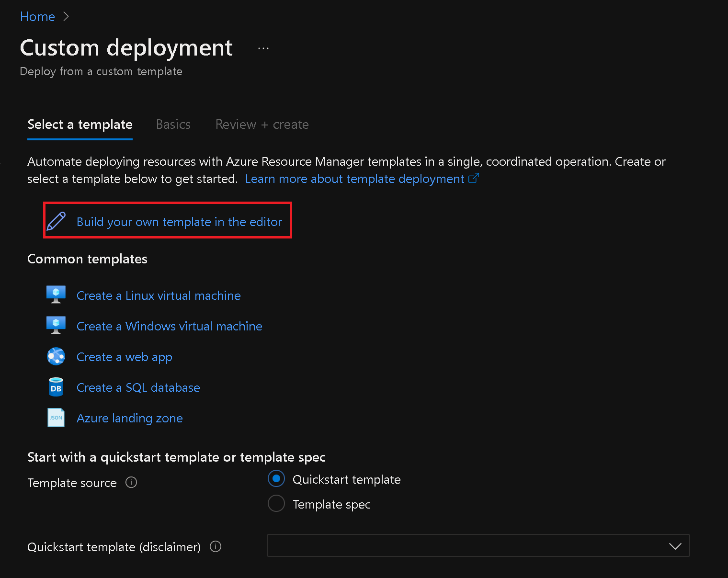Viewport: 728px width, 578px height.
Task: Select the Azure landing zone JSON icon
Action: click(56, 418)
